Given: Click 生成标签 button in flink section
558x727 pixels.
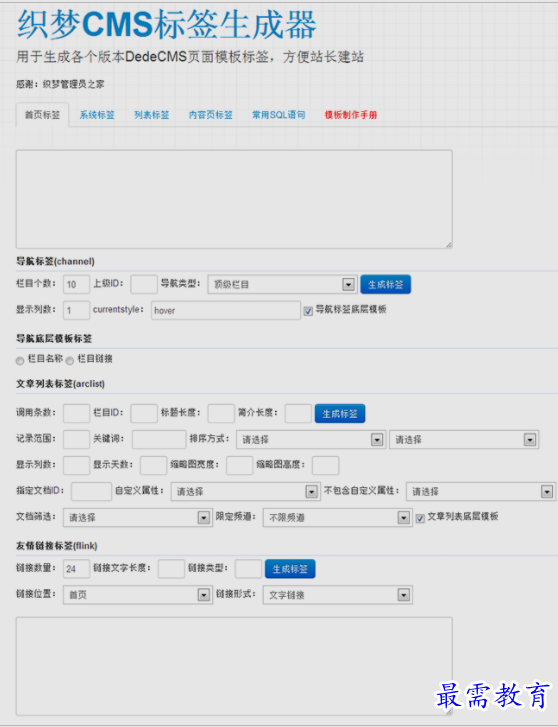Looking at the screenshot, I should (x=290, y=568).
